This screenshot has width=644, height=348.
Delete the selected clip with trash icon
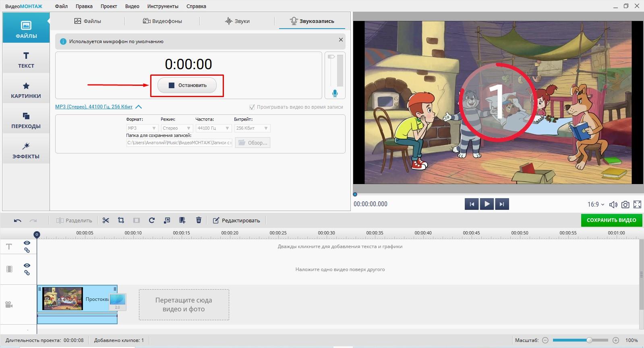click(x=199, y=220)
